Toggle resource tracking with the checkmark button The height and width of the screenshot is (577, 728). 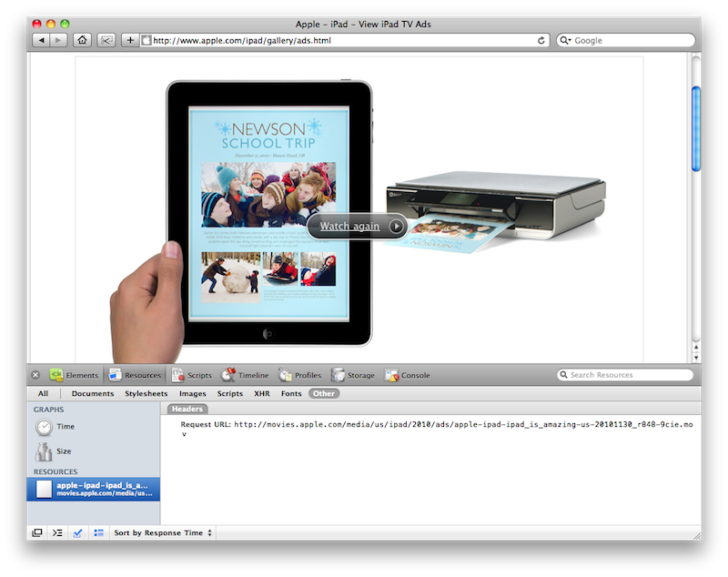tap(77, 533)
